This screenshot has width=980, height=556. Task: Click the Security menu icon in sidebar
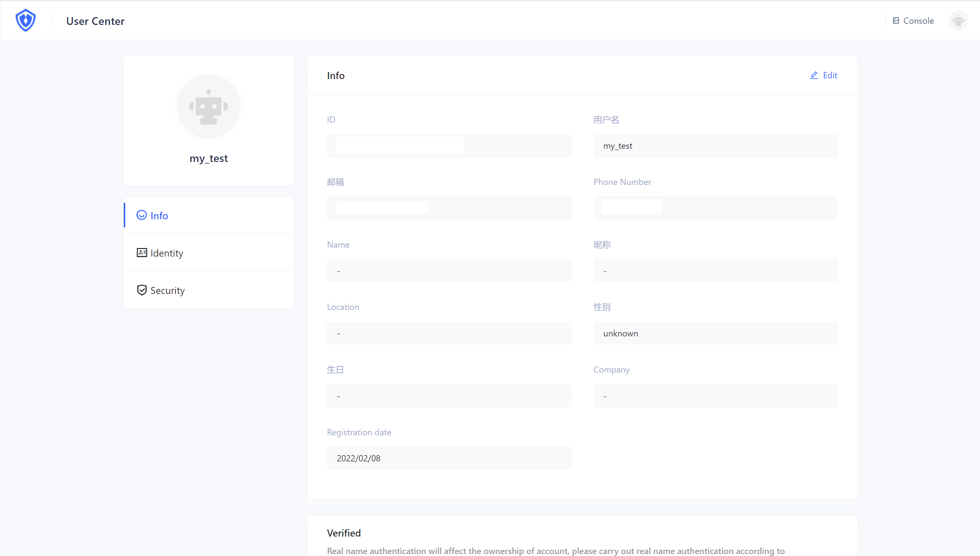[142, 290]
